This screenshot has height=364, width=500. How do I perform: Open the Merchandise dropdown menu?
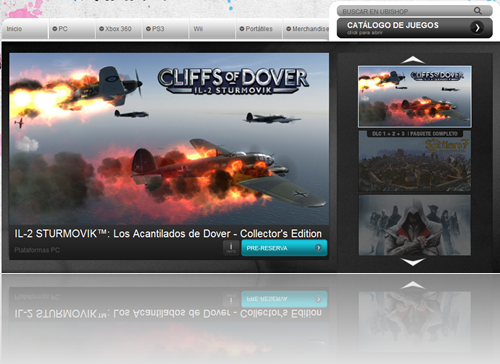306,29
